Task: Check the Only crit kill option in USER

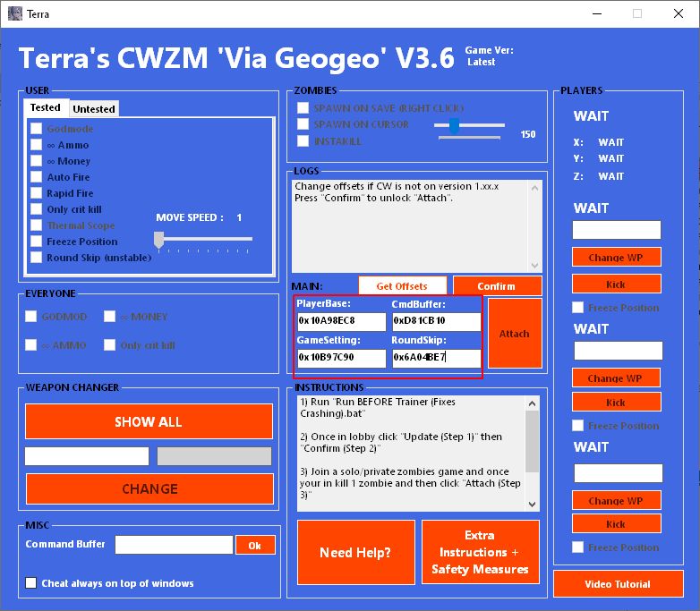Action: [36, 208]
